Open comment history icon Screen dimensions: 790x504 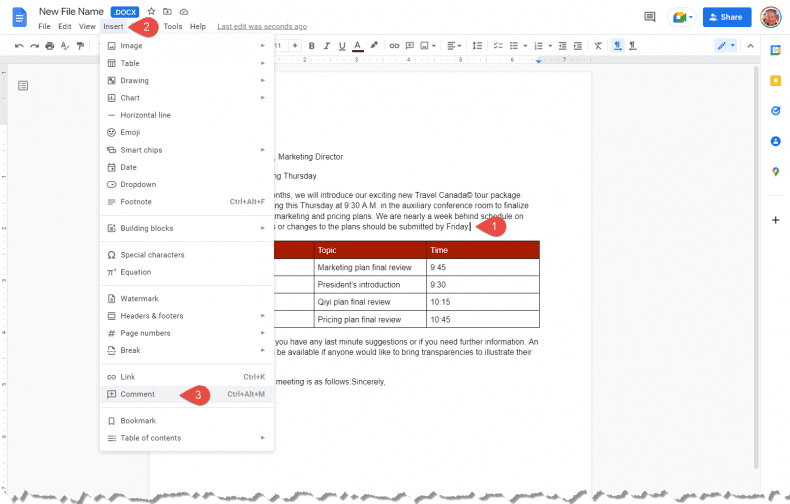point(650,17)
